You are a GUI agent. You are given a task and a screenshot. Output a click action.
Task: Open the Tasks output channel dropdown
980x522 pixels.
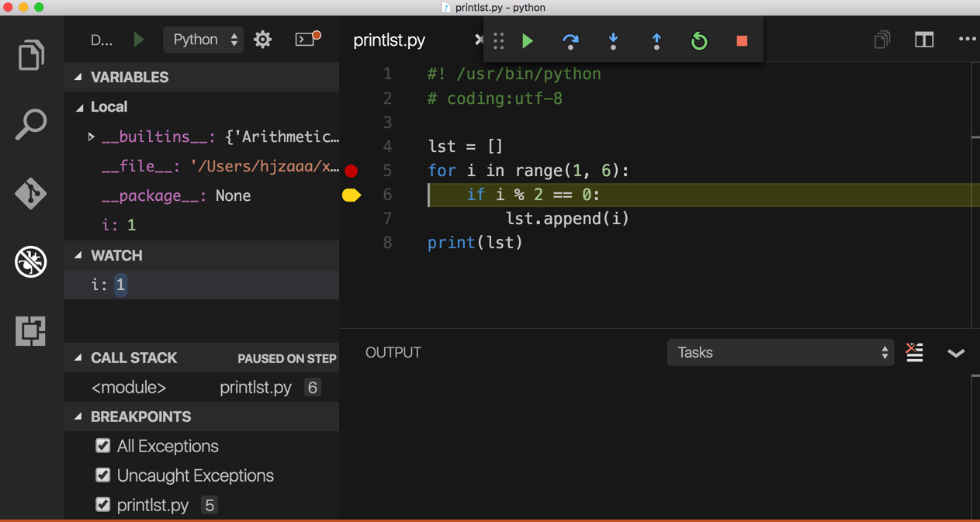(x=780, y=352)
